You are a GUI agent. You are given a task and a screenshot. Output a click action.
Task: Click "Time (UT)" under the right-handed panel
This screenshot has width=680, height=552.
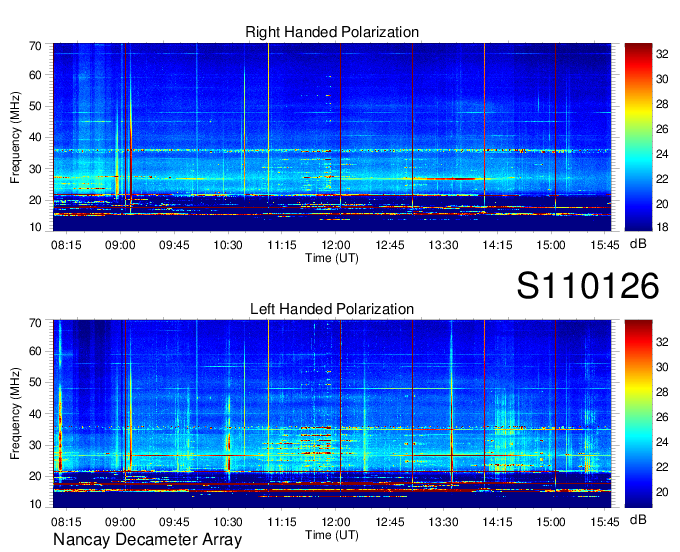pyautogui.click(x=332, y=258)
